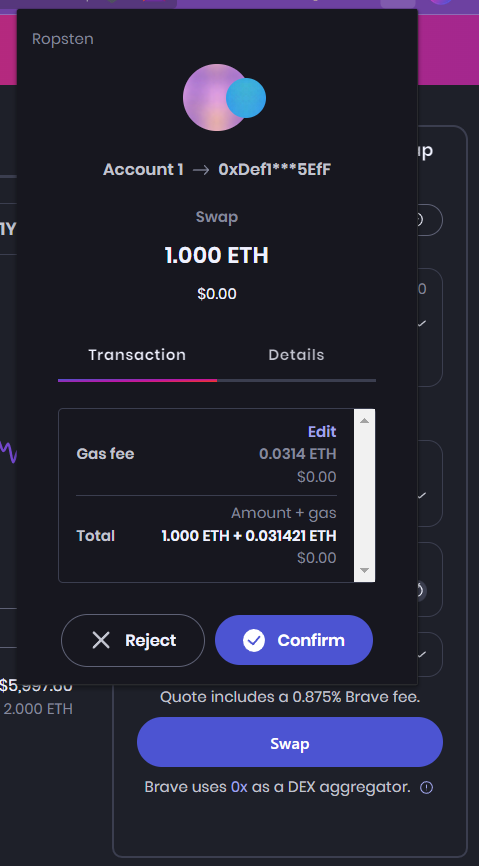
Task: Click the X icon on the Reject button
Action: (x=101, y=641)
